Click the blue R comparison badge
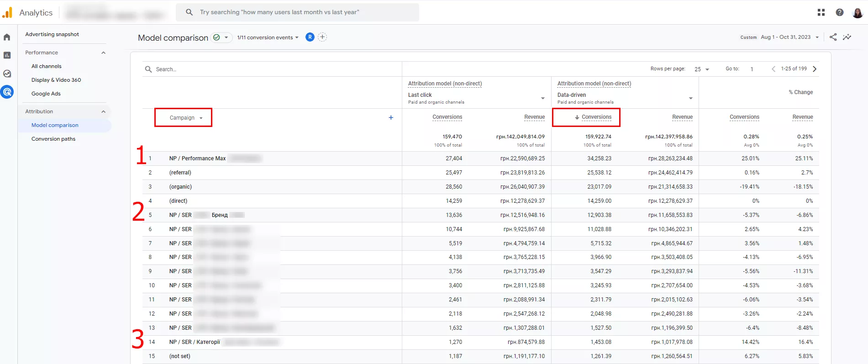Screen dimensions: 868x364 pyautogui.click(x=310, y=37)
